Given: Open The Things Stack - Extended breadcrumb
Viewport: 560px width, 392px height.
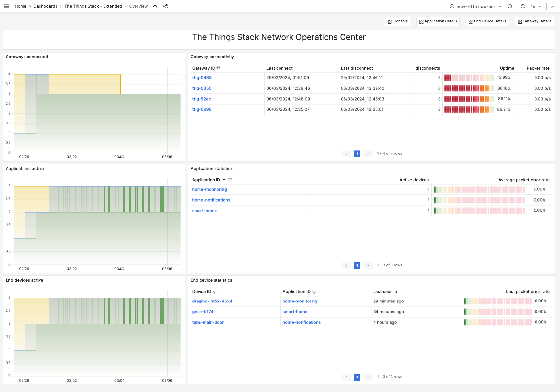Looking at the screenshot, I should pos(93,6).
